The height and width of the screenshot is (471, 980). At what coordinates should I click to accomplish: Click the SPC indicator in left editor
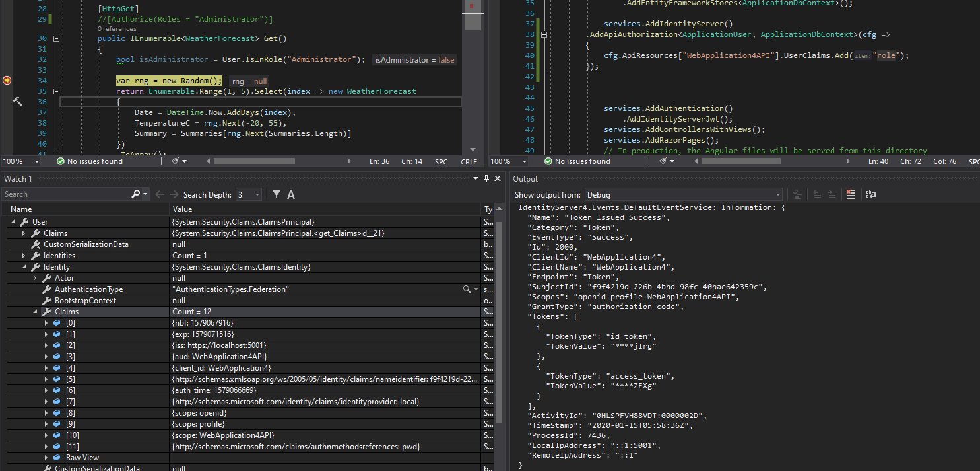coord(441,161)
